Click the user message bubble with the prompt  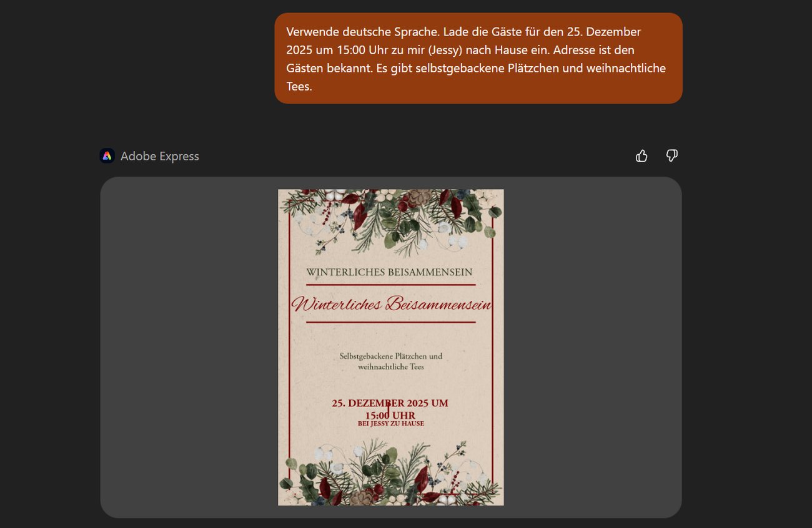[x=478, y=59]
